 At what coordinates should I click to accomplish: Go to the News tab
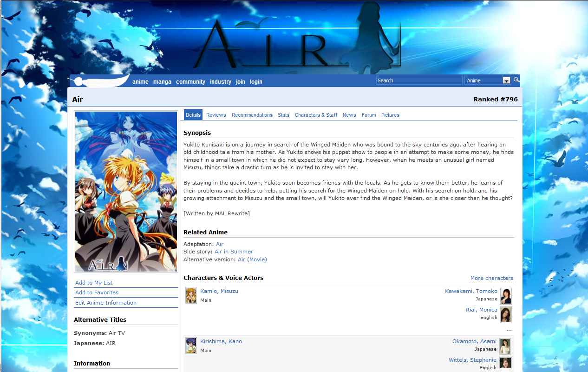tap(349, 115)
